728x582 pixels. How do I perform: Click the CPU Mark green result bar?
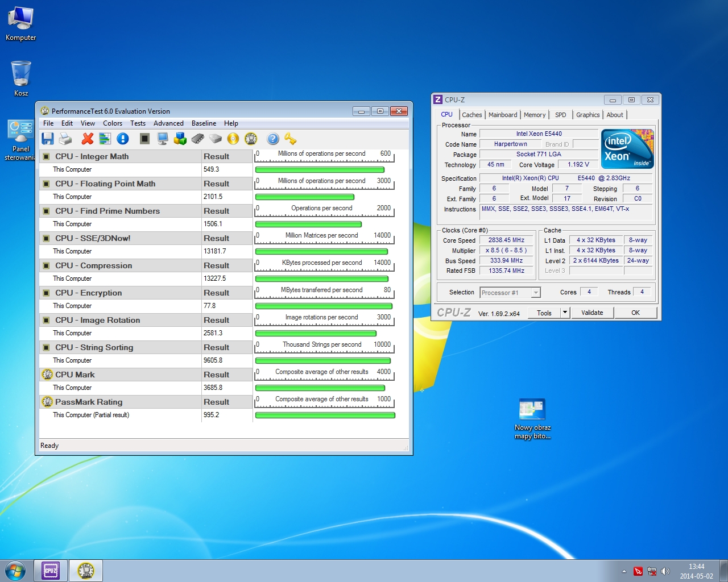coord(321,388)
